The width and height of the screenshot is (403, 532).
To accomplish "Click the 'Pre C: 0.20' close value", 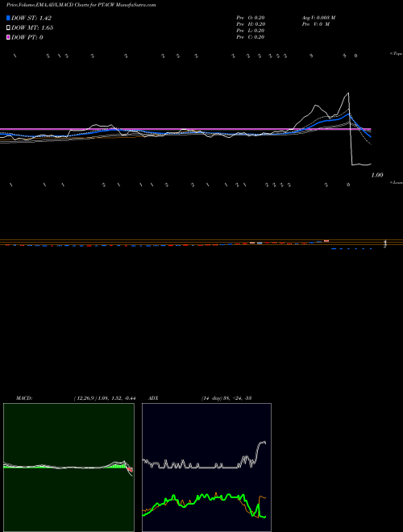I will (x=251, y=37).
